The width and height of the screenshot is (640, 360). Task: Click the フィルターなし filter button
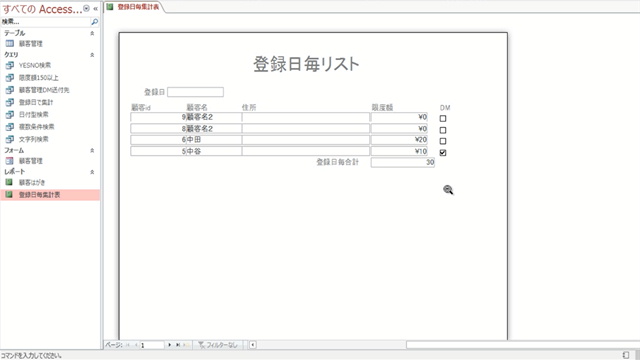[218, 345]
